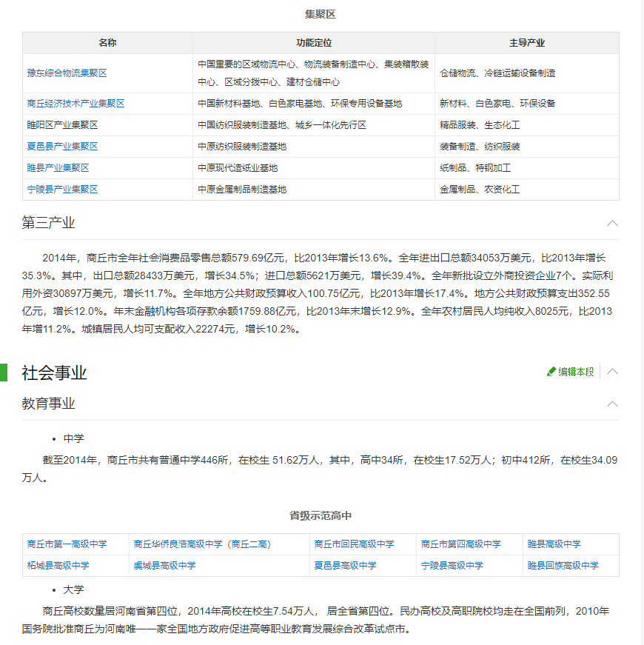Screen dimensions: 644x645
Task: Open the 睢县回族高级中学 link
Action: point(563,566)
